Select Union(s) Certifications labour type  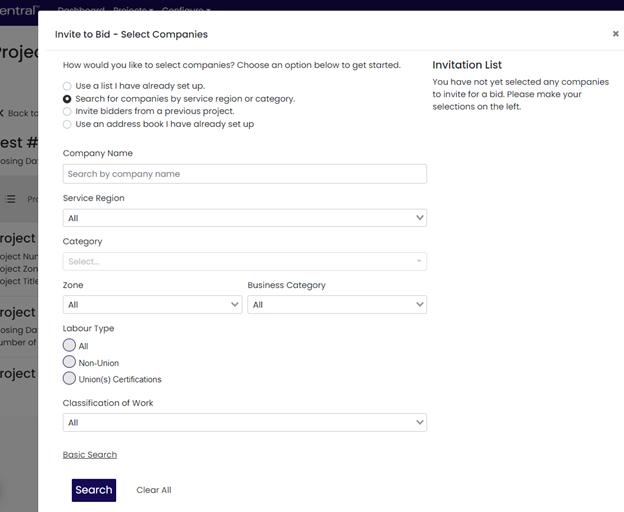(69, 379)
